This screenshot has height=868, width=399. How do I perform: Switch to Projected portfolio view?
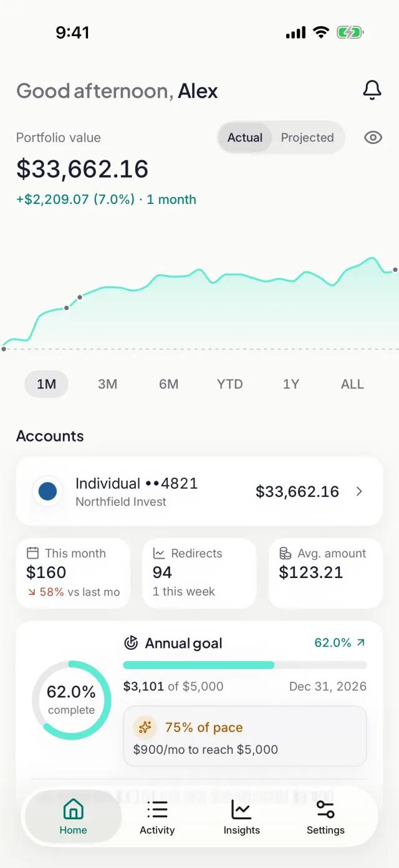[x=307, y=138]
